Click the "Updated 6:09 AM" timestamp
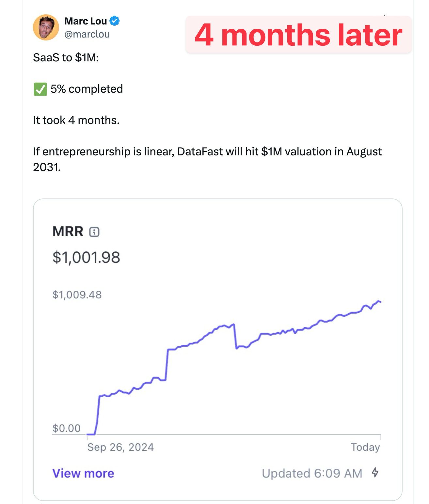 click(x=312, y=473)
